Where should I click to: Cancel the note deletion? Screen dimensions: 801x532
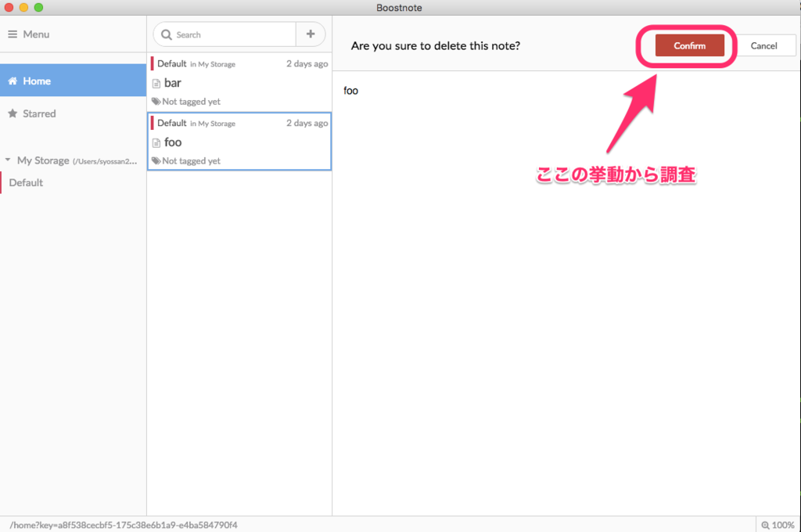click(x=763, y=45)
